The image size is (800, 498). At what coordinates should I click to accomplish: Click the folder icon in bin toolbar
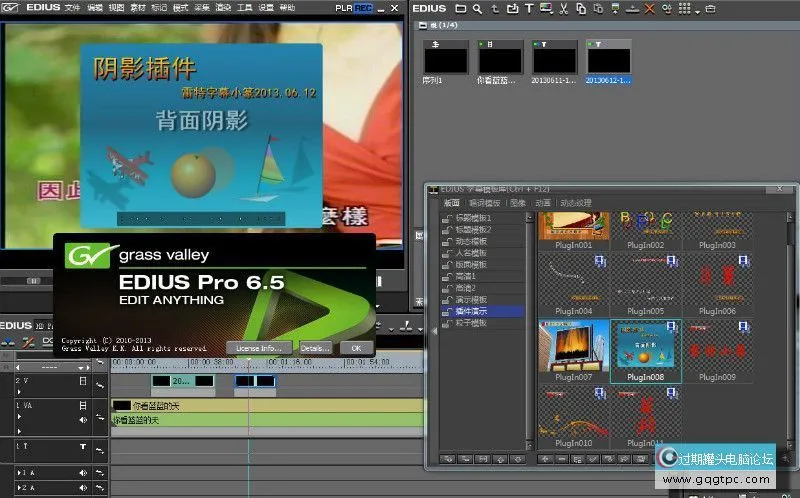click(459, 9)
